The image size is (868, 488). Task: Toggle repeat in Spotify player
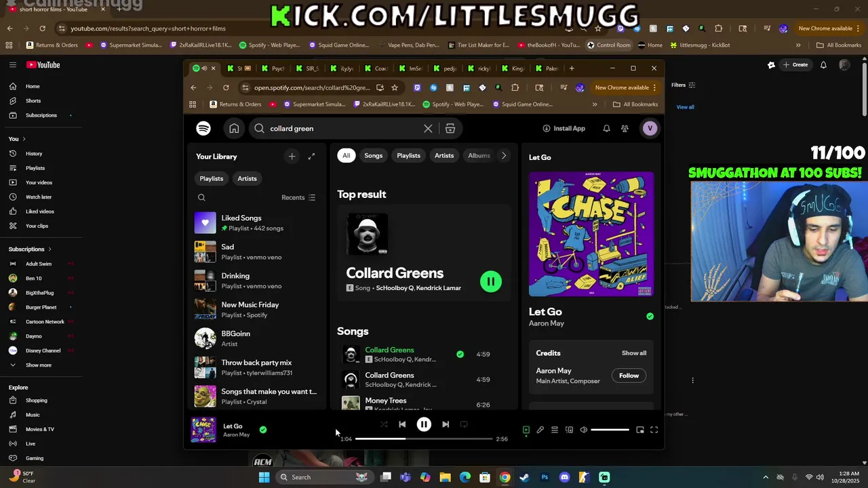[464, 424]
